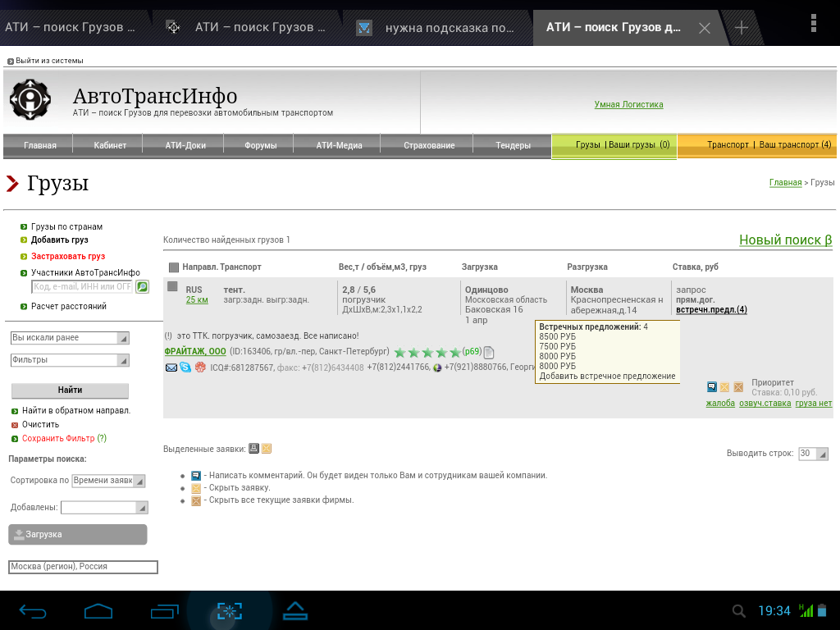The height and width of the screenshot is (630, 840).
Task: Open the email envelope contact icon
Action: point(171,367)
